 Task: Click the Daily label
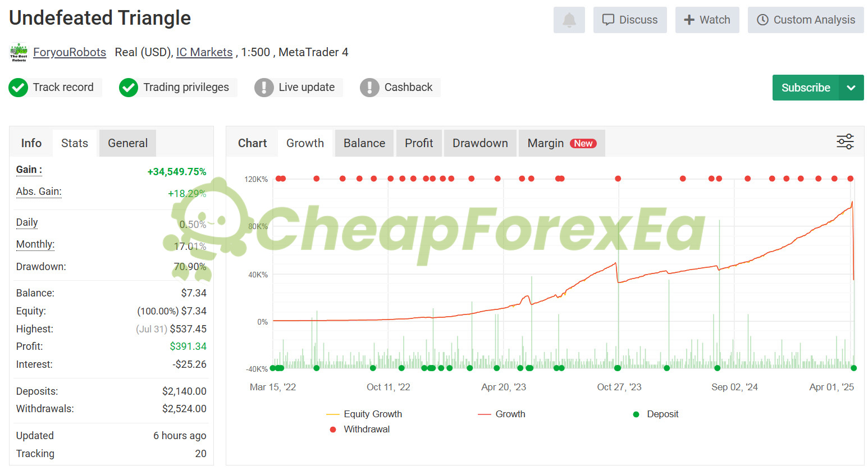27,222
